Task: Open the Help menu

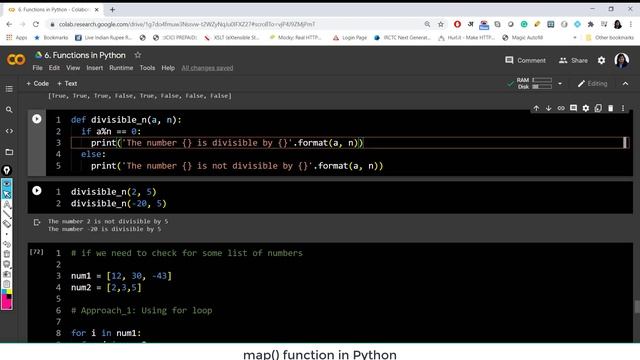Action: coord(168,68)
